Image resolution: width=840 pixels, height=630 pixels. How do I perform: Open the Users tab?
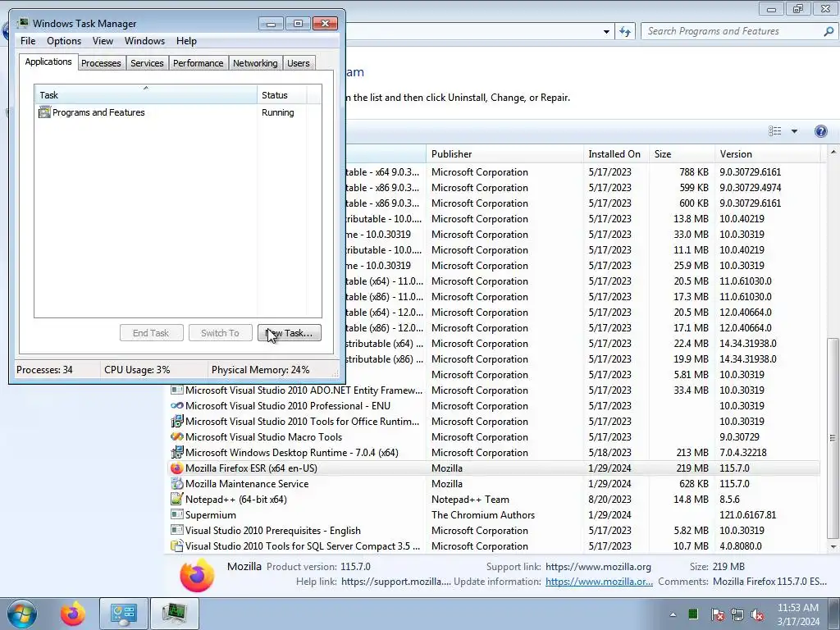pos(298,63)
